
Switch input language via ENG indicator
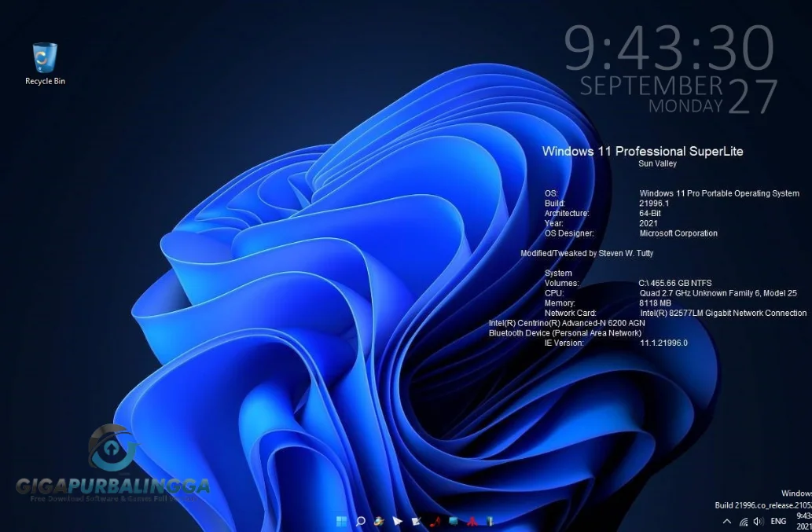click(778, 521)
